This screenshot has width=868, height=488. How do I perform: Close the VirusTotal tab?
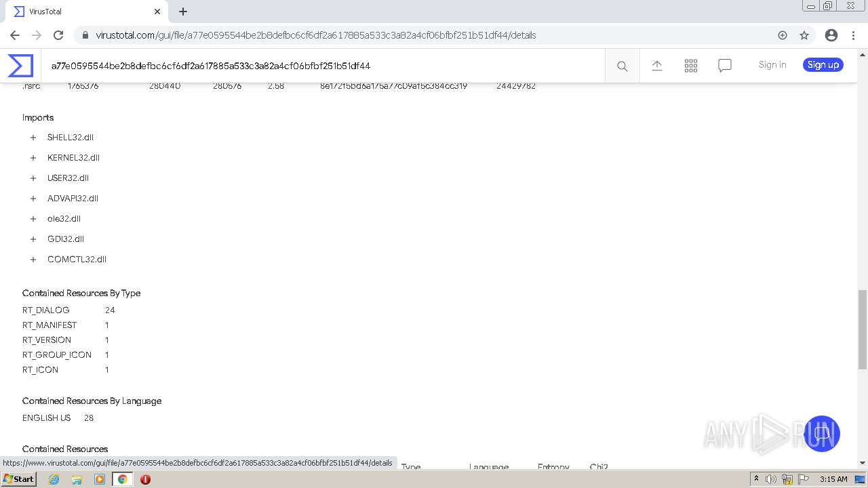(157, 12)
